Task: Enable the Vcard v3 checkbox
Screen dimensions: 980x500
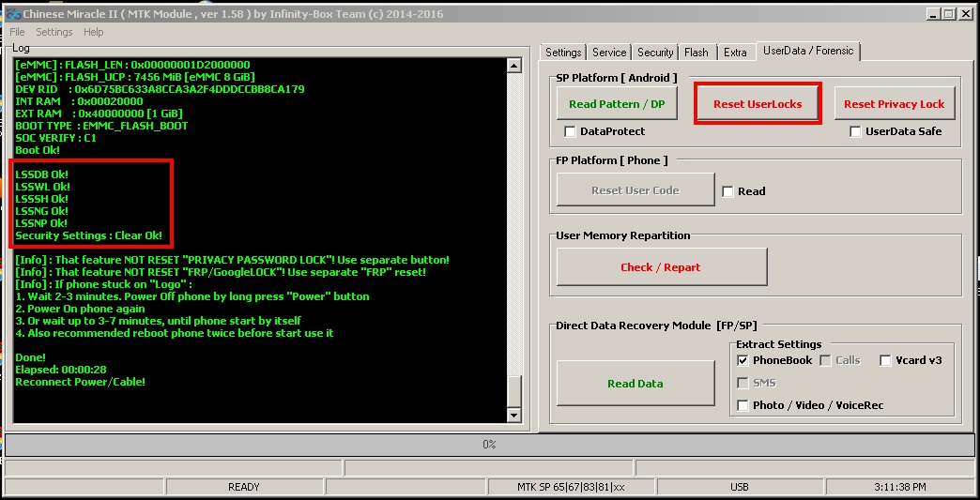Action: tap(885, 360)
